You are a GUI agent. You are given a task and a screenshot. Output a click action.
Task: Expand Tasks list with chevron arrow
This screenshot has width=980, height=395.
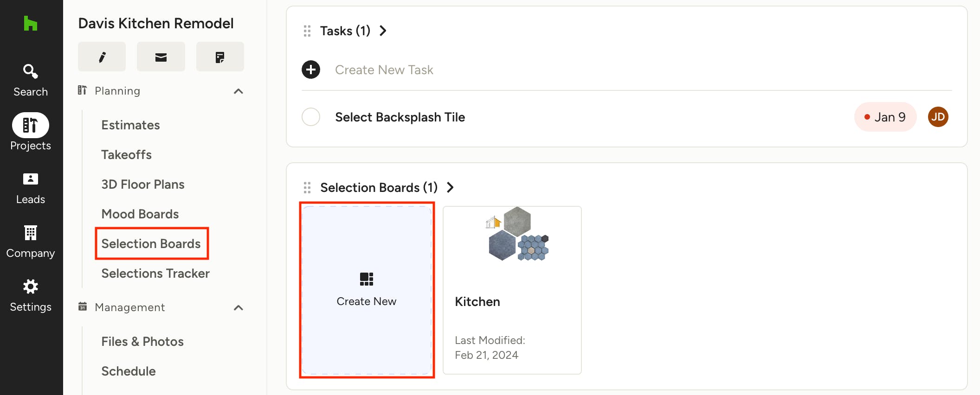383,31
